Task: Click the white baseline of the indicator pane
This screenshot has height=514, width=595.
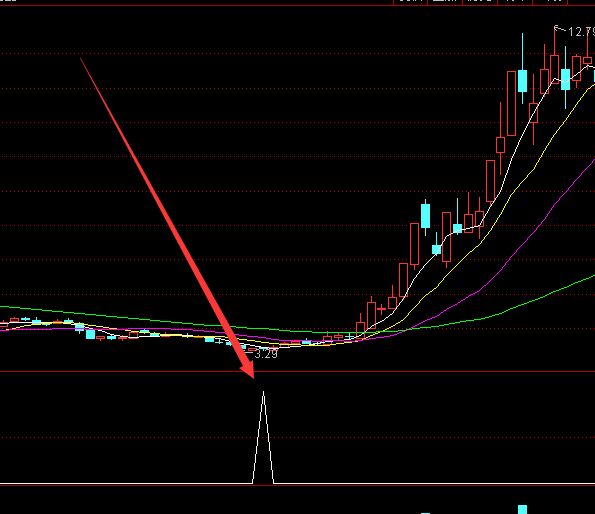Action: click(x=298, y=484)
